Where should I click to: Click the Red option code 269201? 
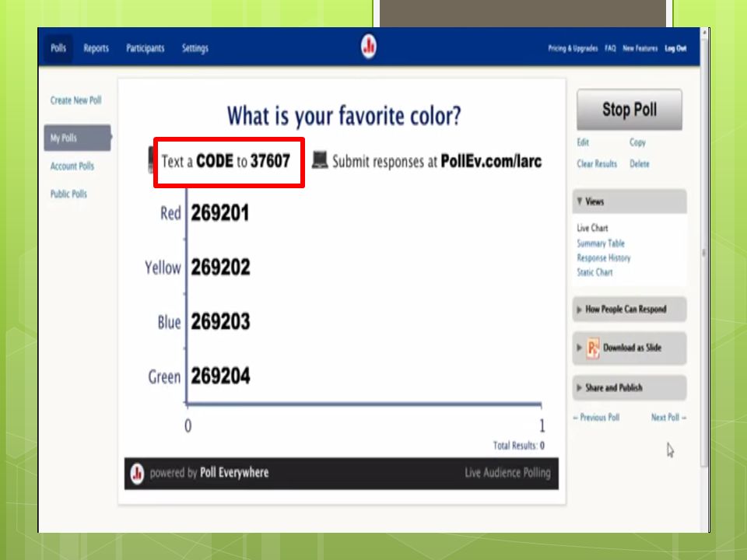pyautogui.click(x=219, y=213)
